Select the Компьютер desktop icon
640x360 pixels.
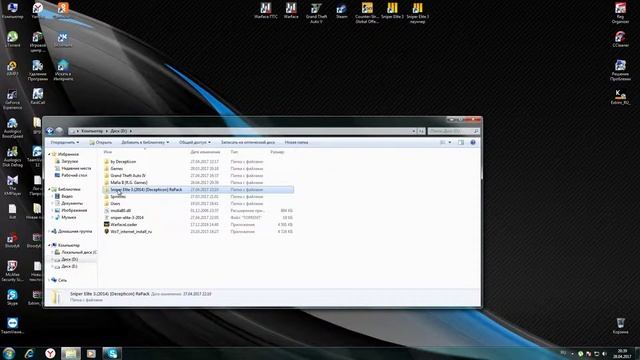[x=12, y=11]
